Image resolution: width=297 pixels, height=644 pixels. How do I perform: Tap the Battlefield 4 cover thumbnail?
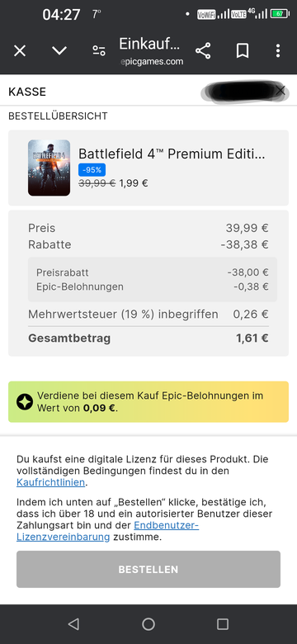[49, 168]
